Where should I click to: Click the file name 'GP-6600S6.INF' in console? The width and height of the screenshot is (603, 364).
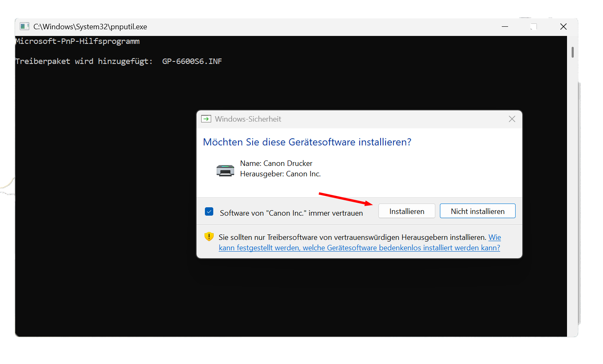click(192, 61)
